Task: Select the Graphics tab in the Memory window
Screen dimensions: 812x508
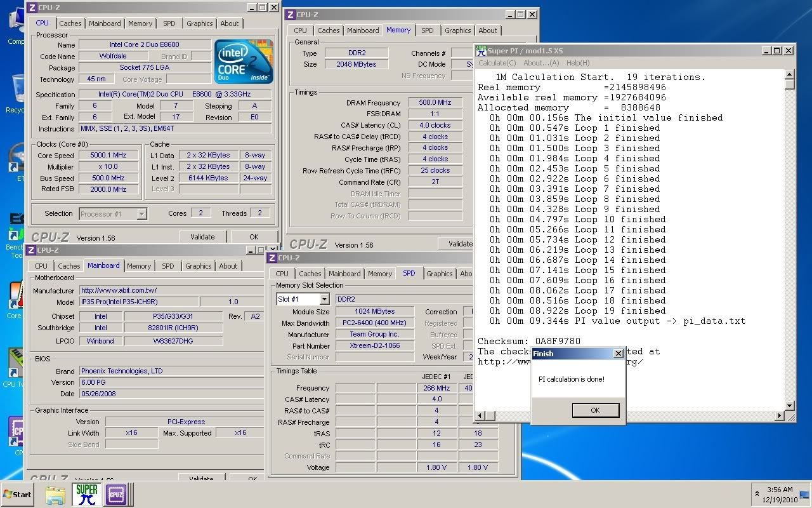Action: (457, 30)
